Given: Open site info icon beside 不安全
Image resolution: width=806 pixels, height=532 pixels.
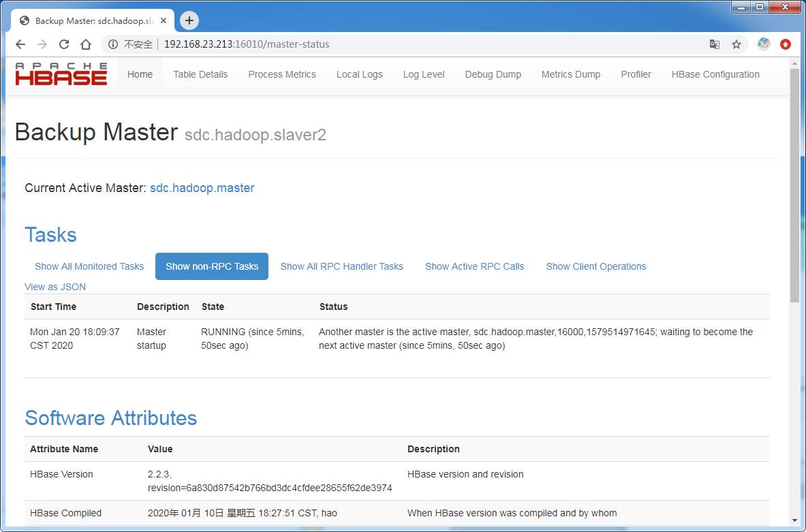Looking at the screenshot, I should pos(112,44).
